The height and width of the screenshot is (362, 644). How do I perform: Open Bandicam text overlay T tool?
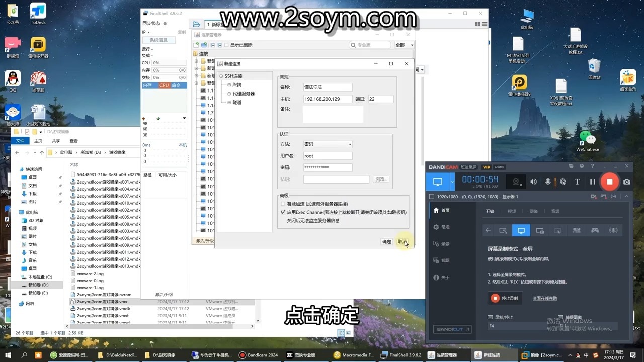pos(577,182)
